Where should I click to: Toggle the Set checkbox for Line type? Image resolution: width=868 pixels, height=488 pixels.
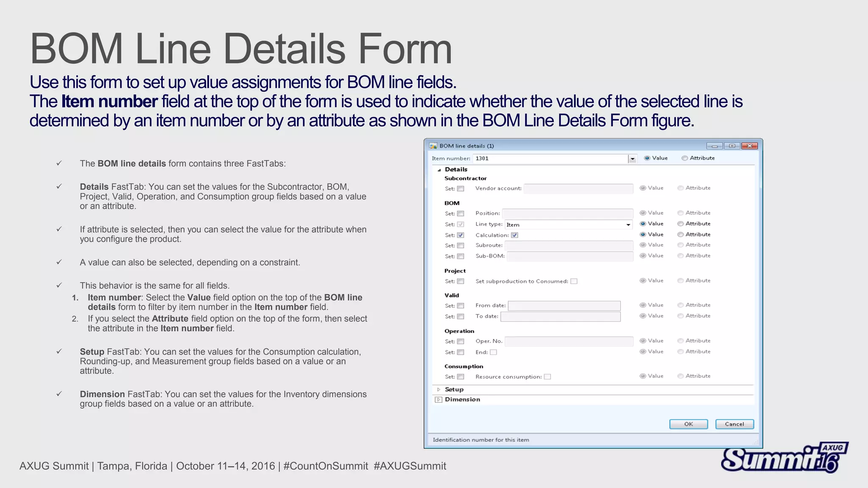pos(461,225)
